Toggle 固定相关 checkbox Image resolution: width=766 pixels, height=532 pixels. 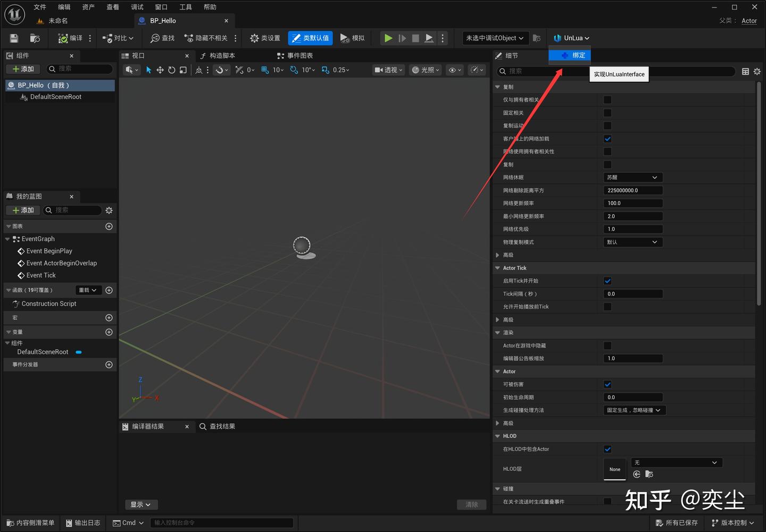(x=607, y=113)
